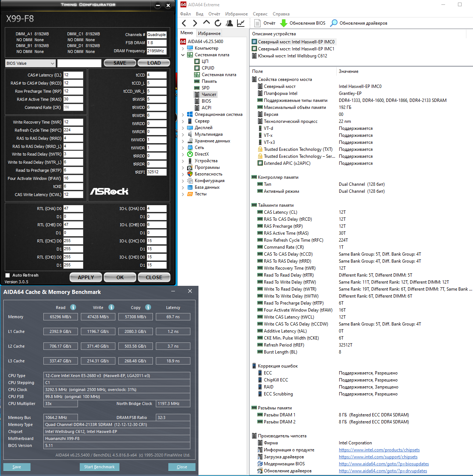Click OK in Timing Configurator

point(120,277)
